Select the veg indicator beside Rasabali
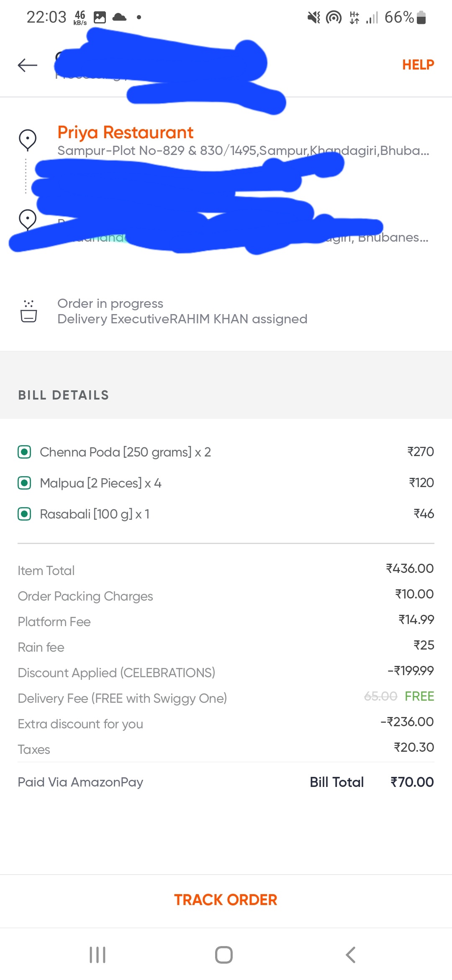This screenshot has height=980, width=452. 24,514
